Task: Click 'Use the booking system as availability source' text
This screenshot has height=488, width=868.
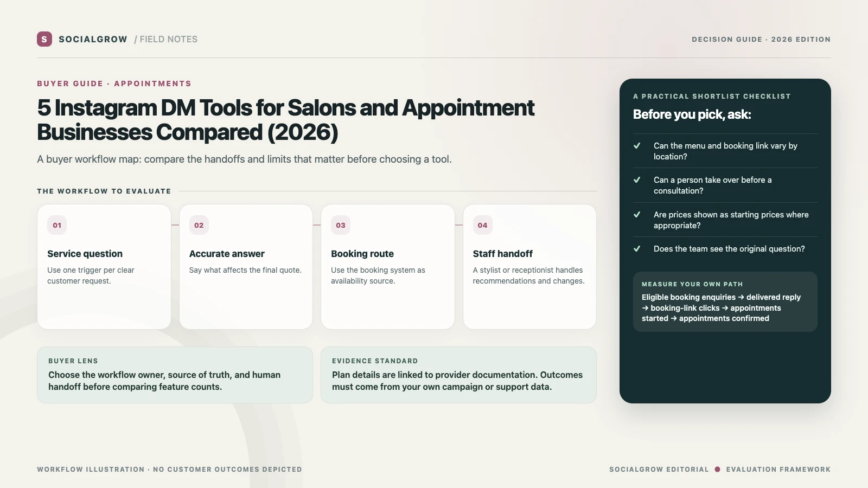Action: tap(378, 275)
